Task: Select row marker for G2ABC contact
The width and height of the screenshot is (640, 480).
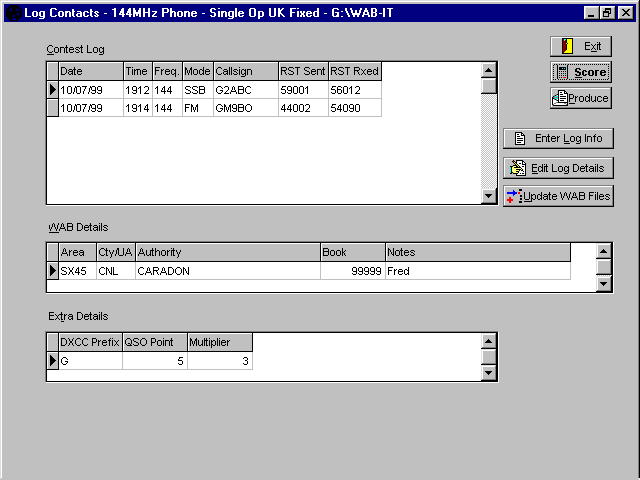Action: click(x=53, y=89)
